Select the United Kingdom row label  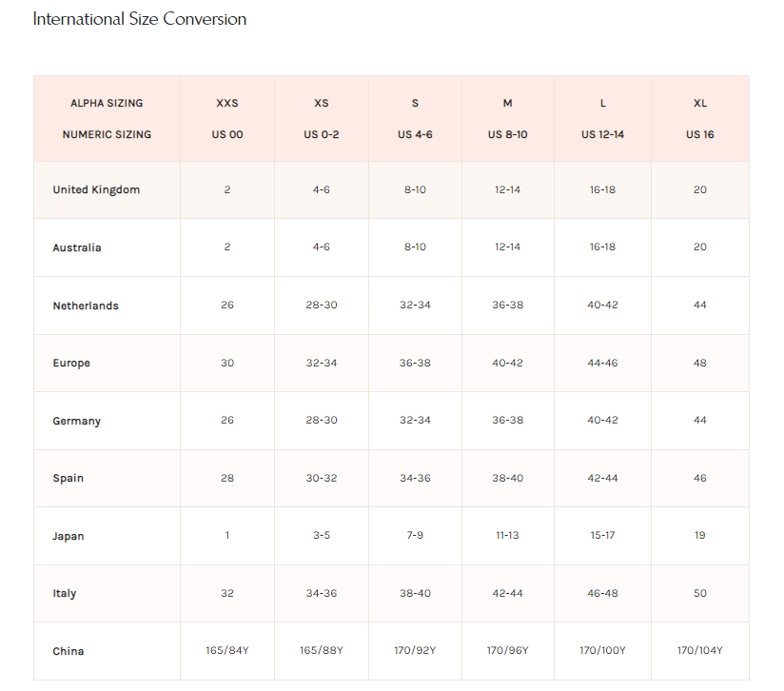pos(96,190)
